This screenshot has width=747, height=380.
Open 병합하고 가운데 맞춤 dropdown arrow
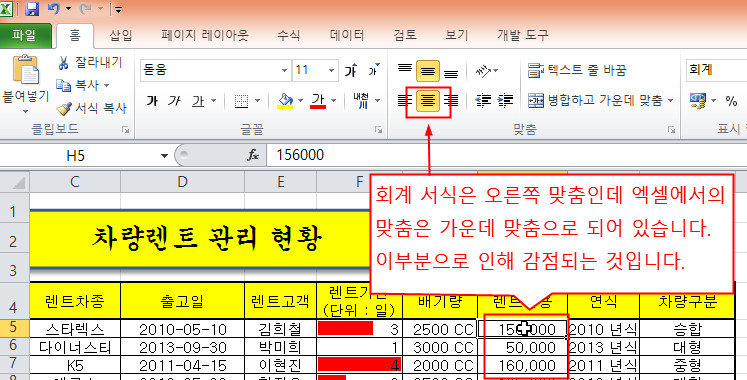(670, 100)
